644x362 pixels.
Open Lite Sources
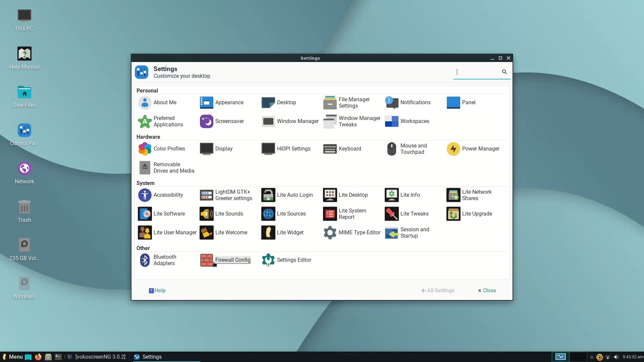[284, 214]
